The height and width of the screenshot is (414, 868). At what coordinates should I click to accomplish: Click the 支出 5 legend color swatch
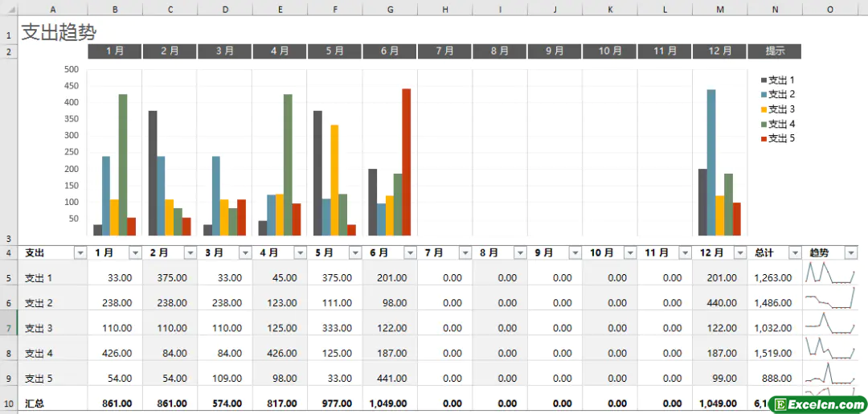pyautogui.click(x=764, y=139)
